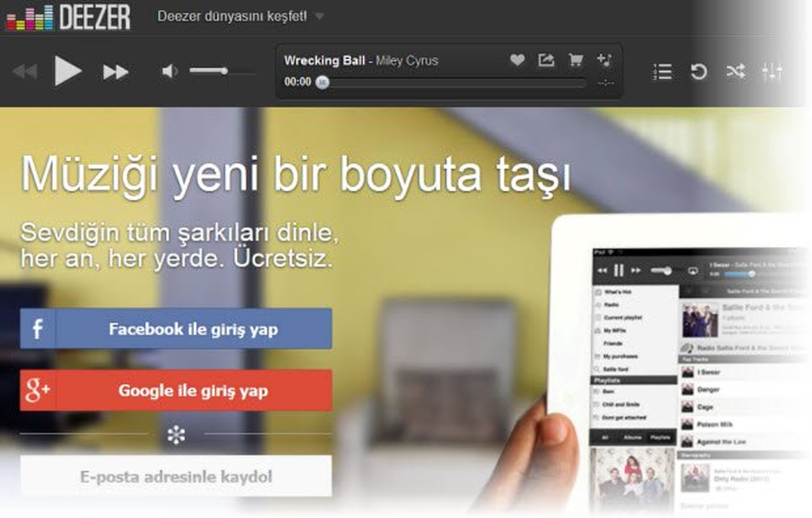This screenshot has width=812, height=518.
Task: Click the Deezer logo
Action: pyautogui.click(x=68, y=17)
